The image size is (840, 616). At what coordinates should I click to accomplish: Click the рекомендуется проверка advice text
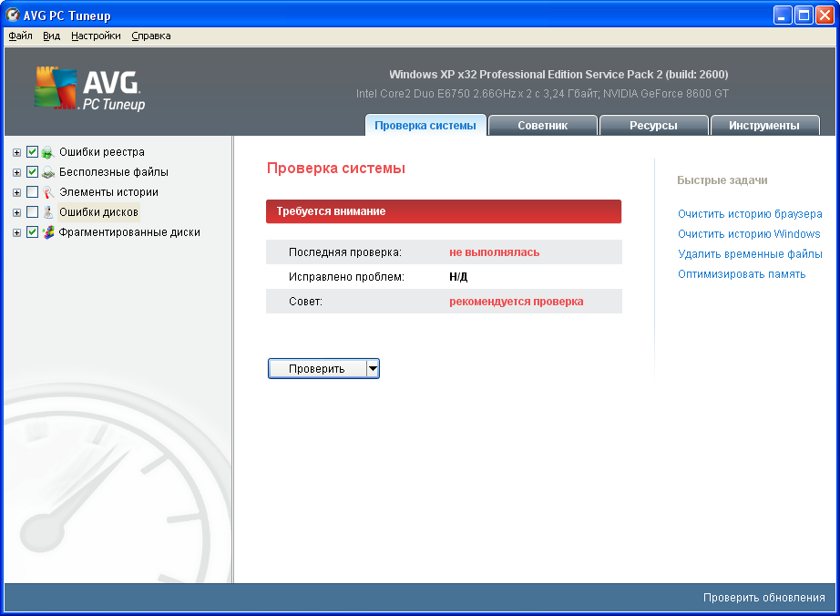tap(517, 302)
